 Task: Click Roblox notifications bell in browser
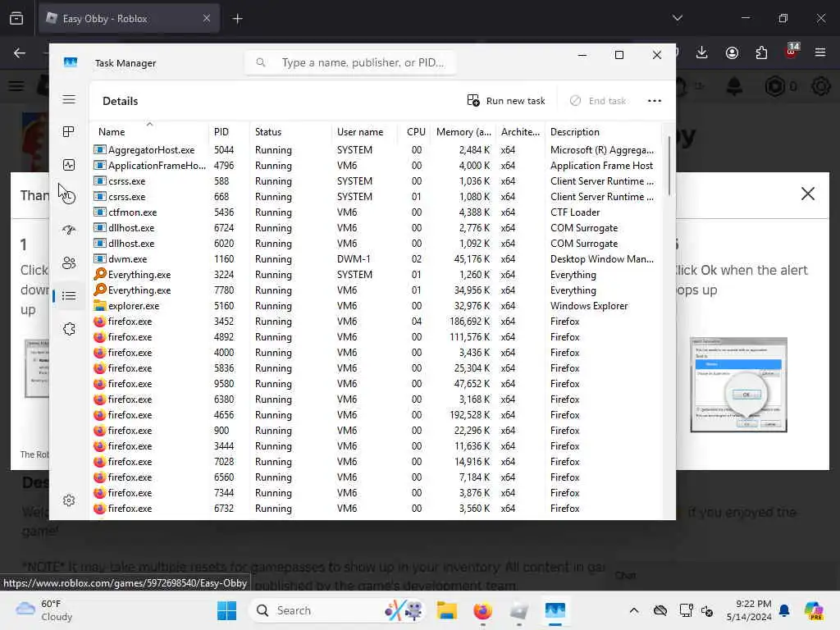(734, 86)
